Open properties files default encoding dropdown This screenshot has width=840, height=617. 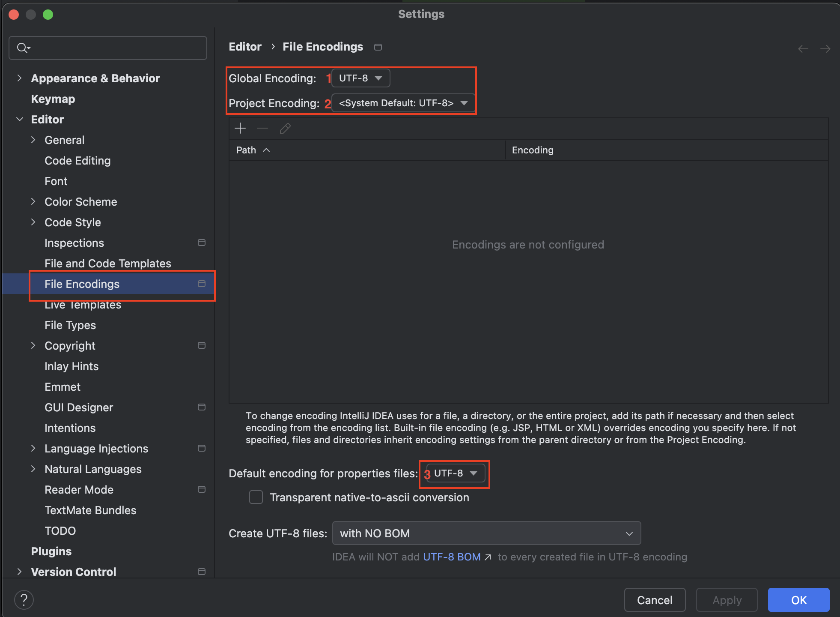coord(456,473)
